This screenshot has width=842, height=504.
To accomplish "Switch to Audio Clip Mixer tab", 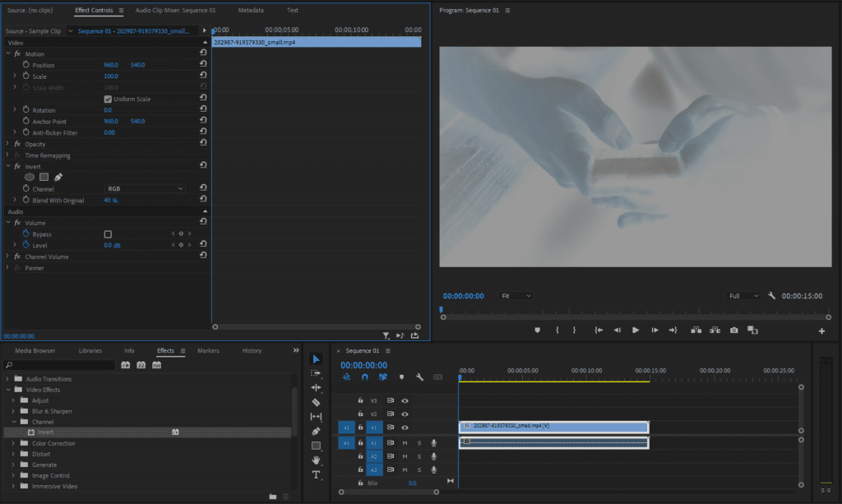I will click(176, 10).
